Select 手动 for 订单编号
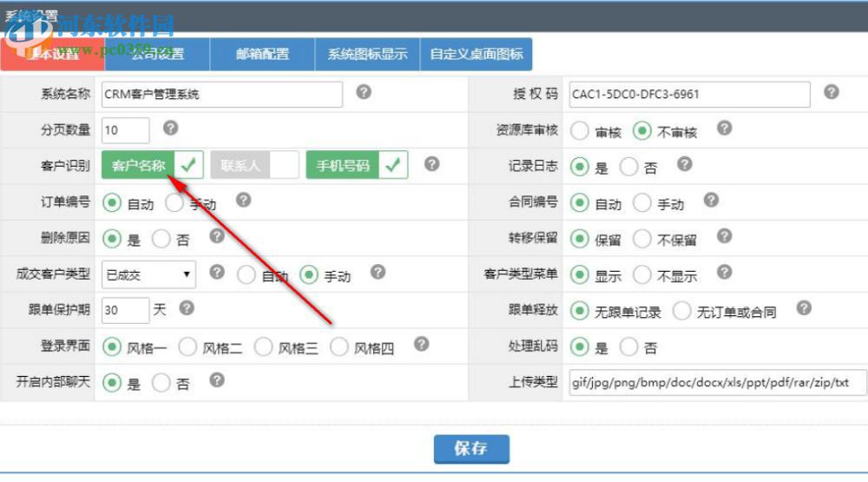868x482 pixels. [x=174, y=202]
